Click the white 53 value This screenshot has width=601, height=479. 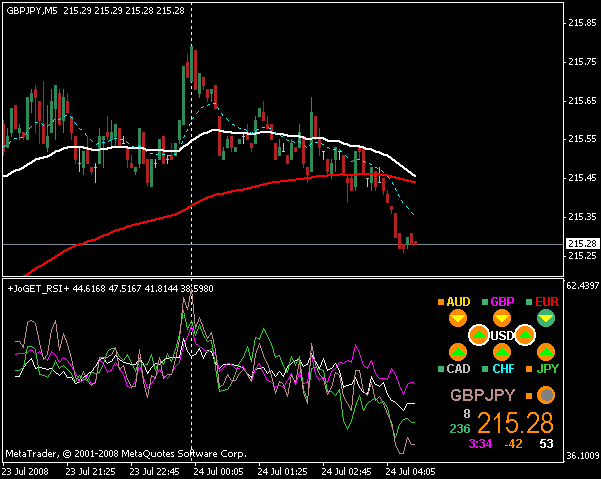pos(546,444)
